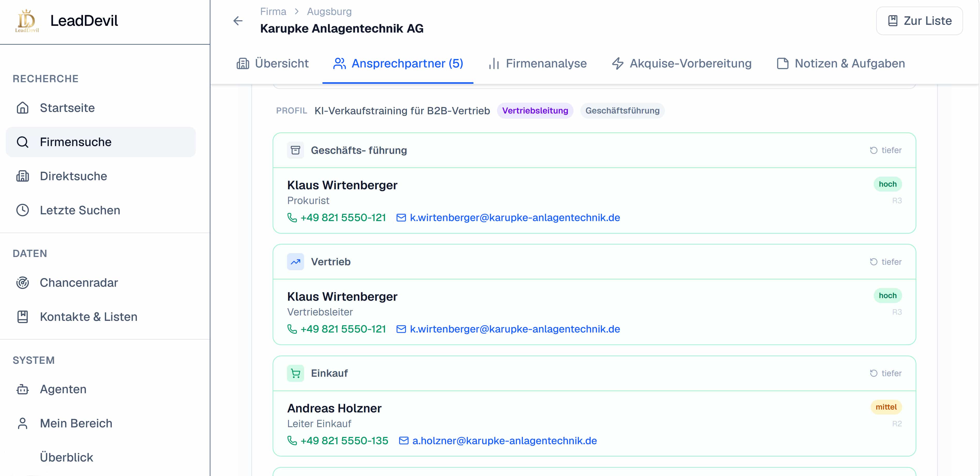Open Vertriebsleiter email k.wirtenberger link

point(515,329)
